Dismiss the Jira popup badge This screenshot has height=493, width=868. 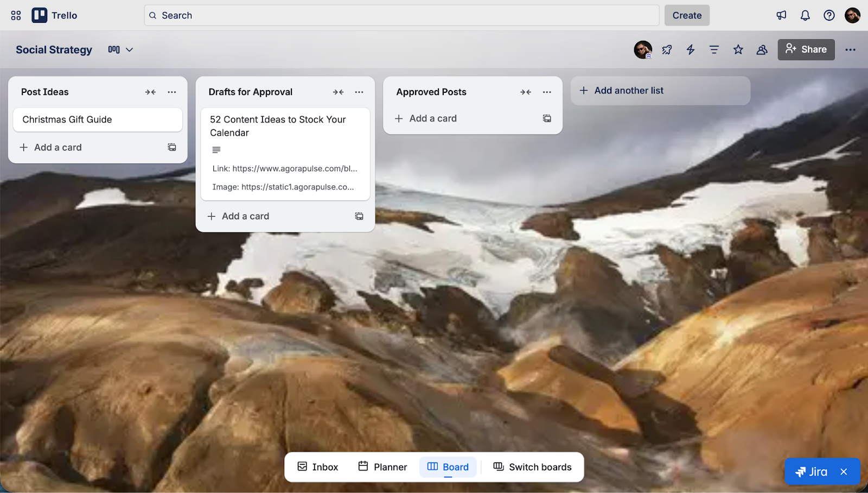click(x=844, y=471)
